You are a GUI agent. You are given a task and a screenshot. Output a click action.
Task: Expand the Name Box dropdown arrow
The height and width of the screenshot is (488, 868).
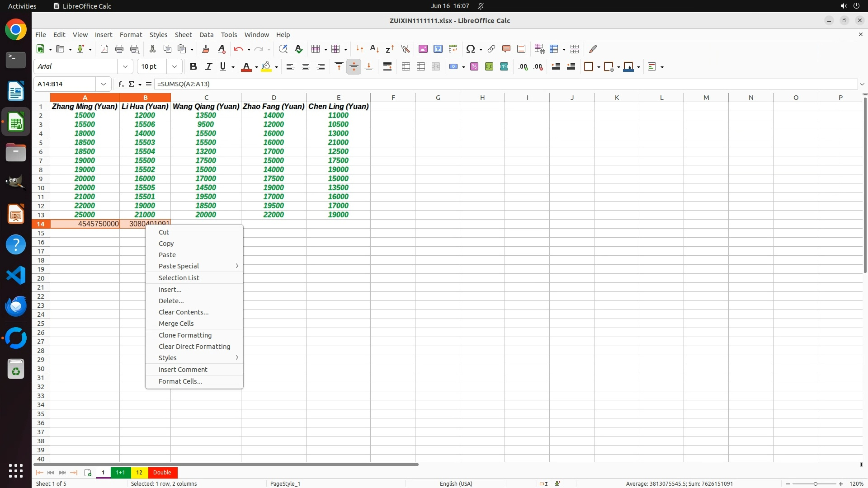click(104, 84)
